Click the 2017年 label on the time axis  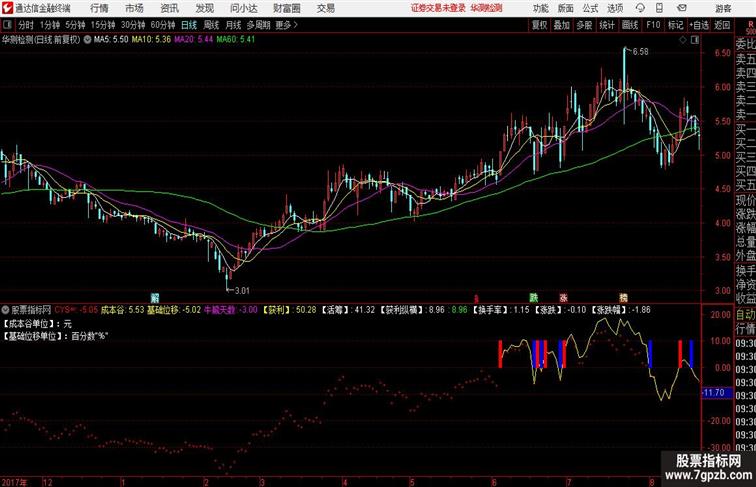[x=14, y=482]
